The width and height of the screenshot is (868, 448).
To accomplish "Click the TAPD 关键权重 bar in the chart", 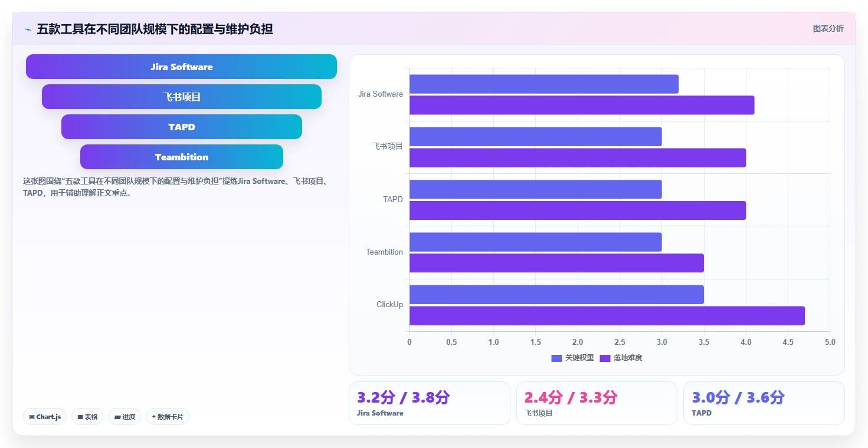I will pos(536,189).
